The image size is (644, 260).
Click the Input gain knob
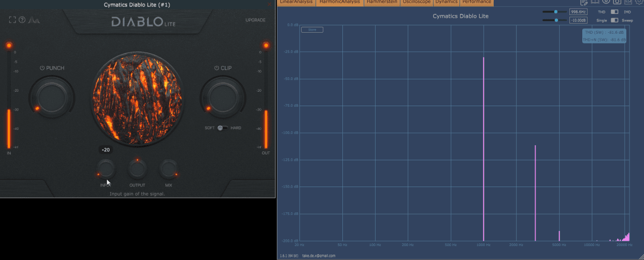pyautogui.click(x=106, y=169)
